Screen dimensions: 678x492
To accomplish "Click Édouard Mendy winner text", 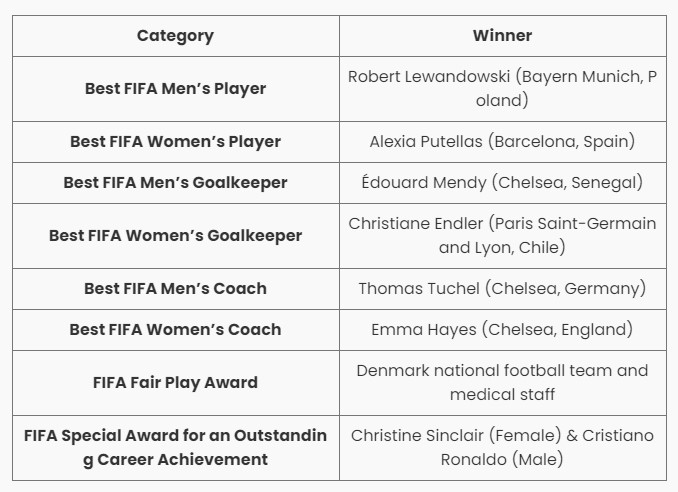I will (502, 182).
